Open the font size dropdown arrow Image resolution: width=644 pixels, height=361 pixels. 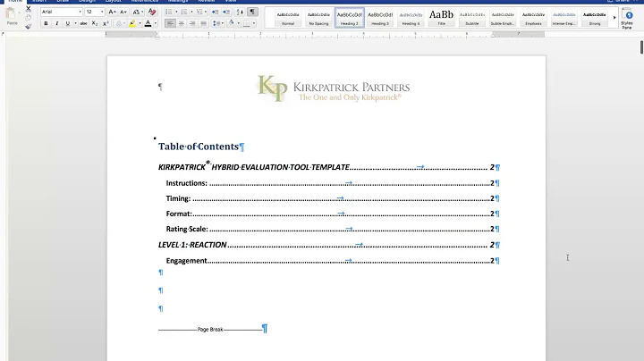pyautogui.click(x=102, y=12)
